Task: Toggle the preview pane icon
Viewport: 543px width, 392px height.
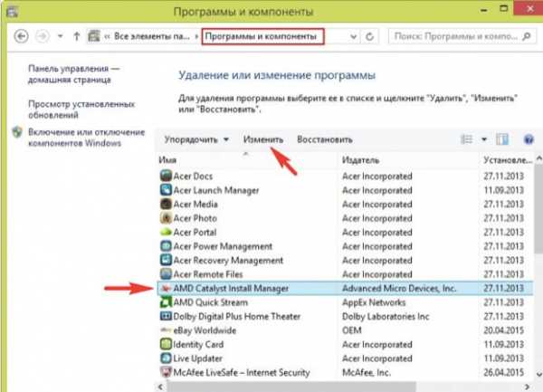Action: coord(502,139)
